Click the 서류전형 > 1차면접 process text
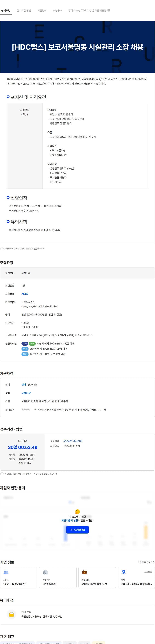155x644 pixels. tap(36, 206)
